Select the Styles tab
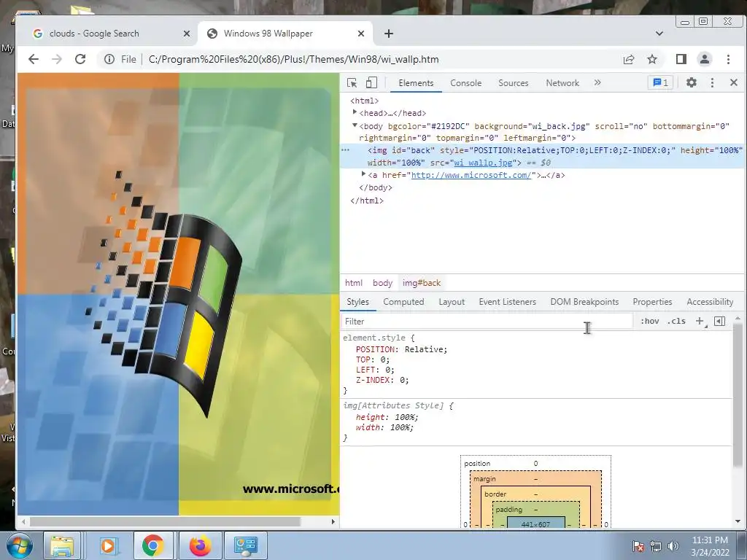 point(357,302)
